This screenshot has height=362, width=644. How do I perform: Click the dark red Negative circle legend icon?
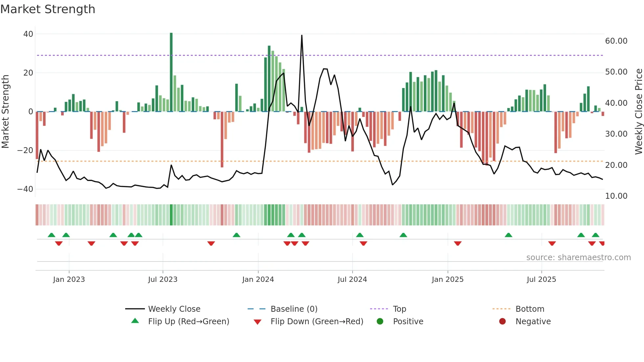tap(502, 321)
